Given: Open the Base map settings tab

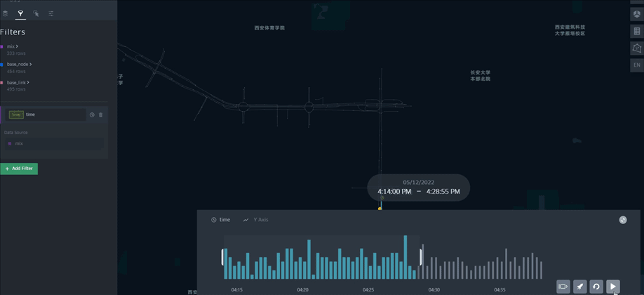Looking at the screenshot, I should point(51,13).
